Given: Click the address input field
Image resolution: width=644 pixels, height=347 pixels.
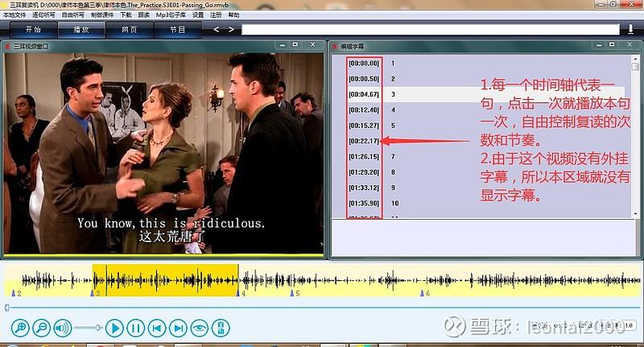Looking at the screenshot, I should pos(430,30).
